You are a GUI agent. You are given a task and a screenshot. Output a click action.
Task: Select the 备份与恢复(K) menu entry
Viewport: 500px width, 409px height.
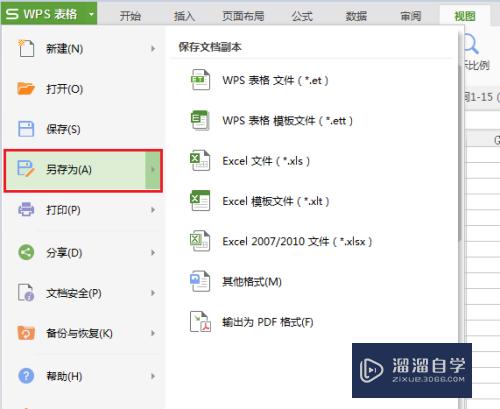pos(83,333)
